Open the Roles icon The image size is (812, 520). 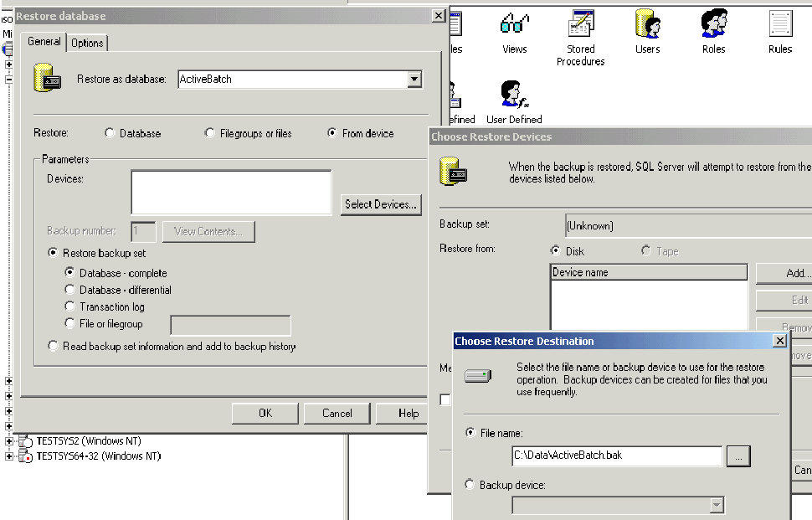coord(713,25)
